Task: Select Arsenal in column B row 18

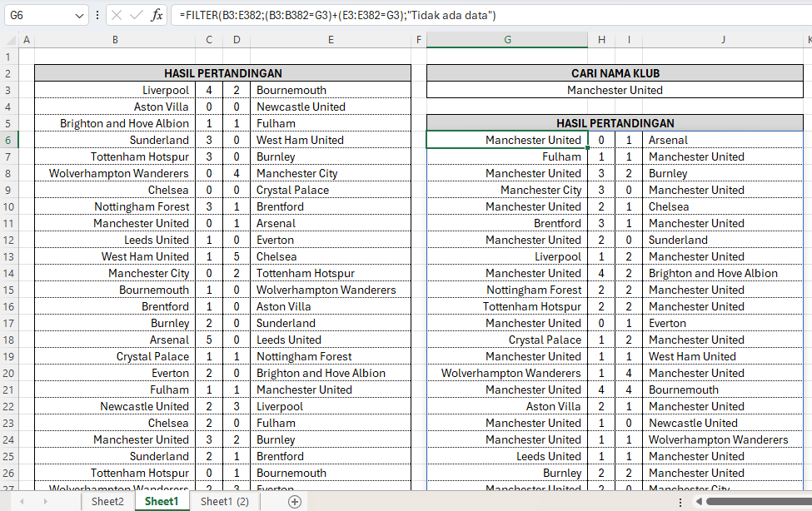Action: point(115,340)
